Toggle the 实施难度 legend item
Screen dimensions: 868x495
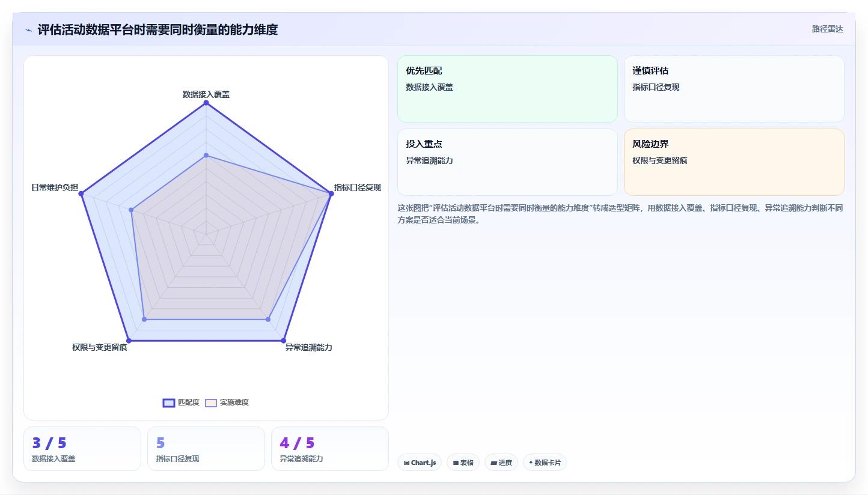pyautogui.click(x=227, y=402)
